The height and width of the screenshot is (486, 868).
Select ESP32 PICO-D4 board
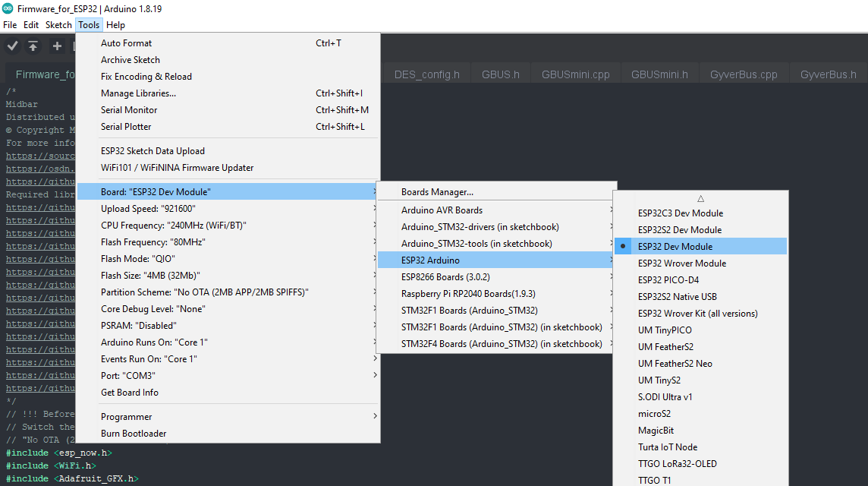(x=700, y=279)
